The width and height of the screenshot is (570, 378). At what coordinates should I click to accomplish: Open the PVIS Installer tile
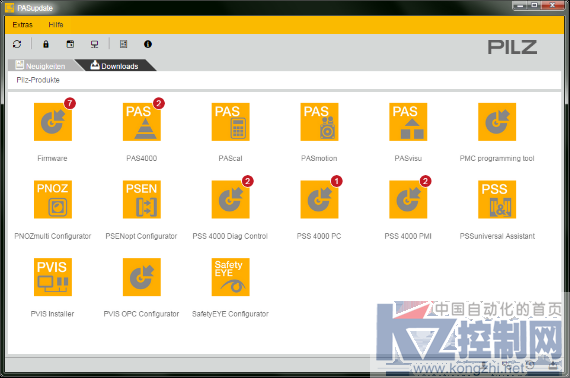[x=53, y=277]
